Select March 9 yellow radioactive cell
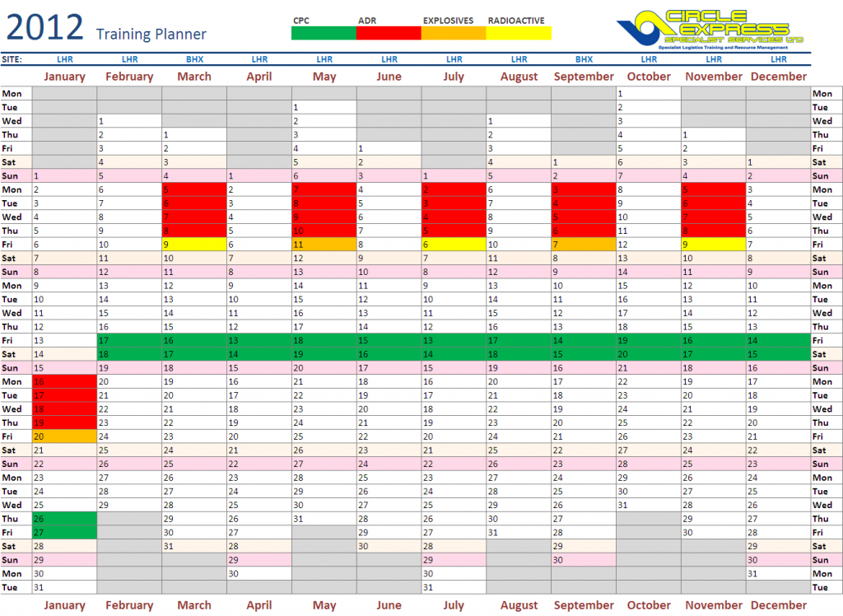The image size is (843, 616). (194, 245)
